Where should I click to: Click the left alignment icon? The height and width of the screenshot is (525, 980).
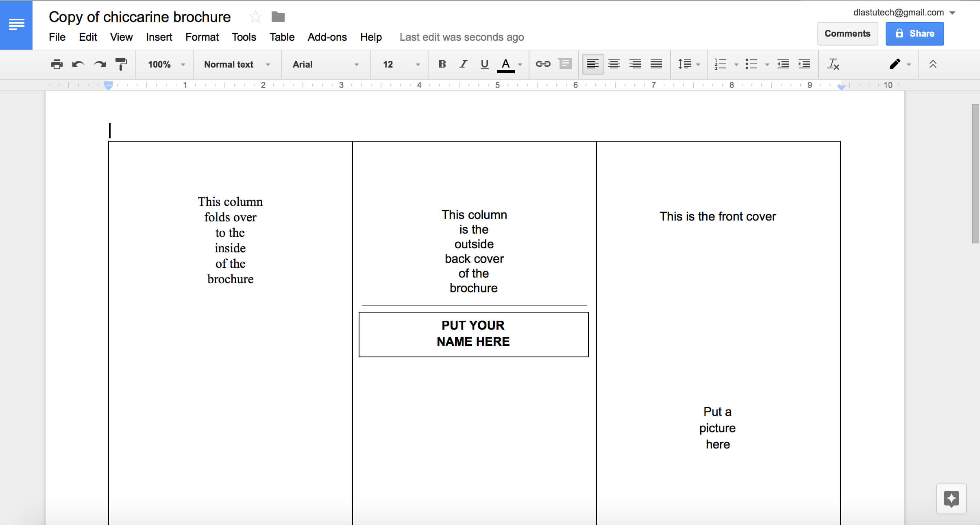tap(591, 63)
